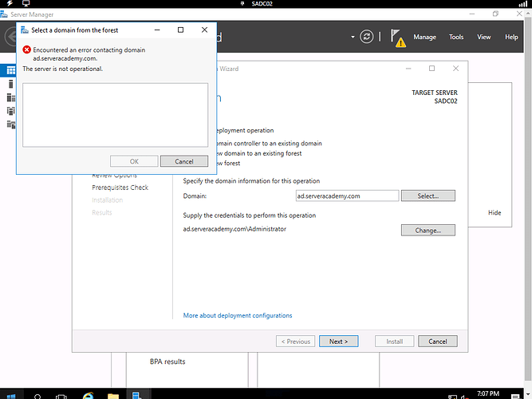Expand the dropdown arrow left of refresh icon
The width and height of the screenshot is (532, 399).
tap(353, 37)
